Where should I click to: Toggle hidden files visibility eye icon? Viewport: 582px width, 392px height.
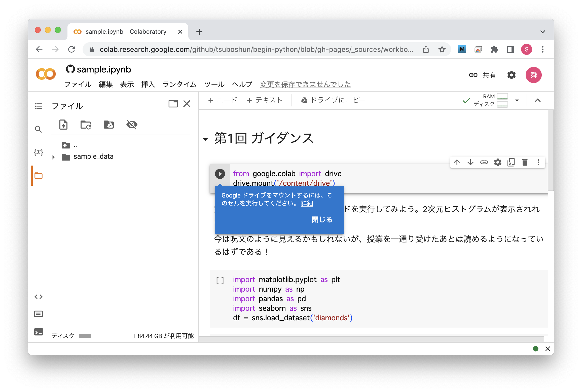pos(132,125)
